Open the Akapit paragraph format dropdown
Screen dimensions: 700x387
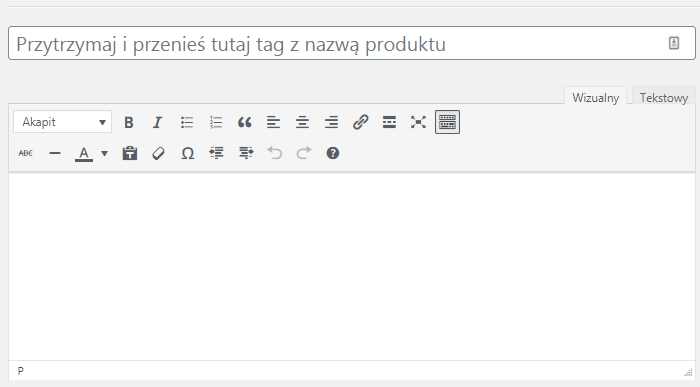click(x=62, y=122)
